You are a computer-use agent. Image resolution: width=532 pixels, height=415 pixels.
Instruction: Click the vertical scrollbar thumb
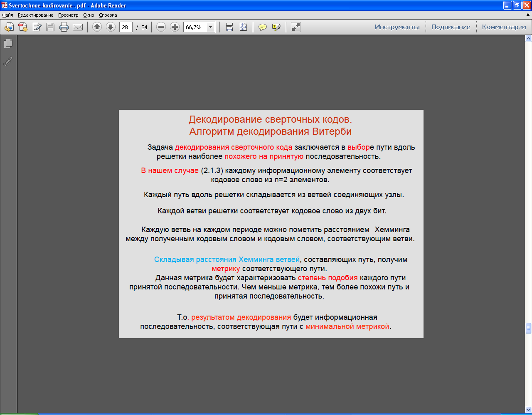(529, 328)
